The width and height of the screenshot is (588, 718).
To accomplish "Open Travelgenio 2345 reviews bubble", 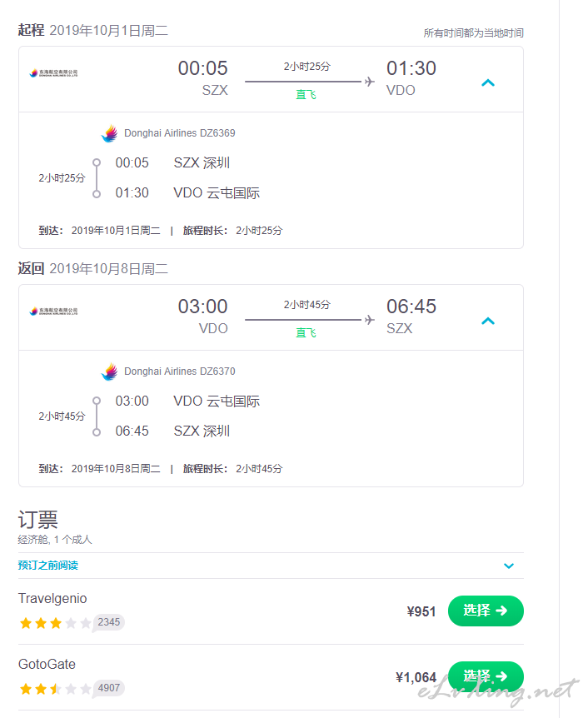I will 109,622.
